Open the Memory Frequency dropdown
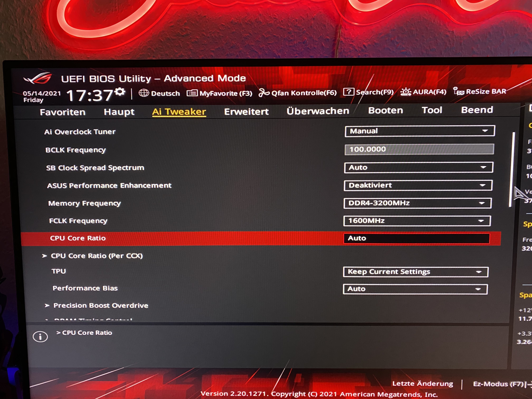Viewport: 532px width, 399px height. 417,203
